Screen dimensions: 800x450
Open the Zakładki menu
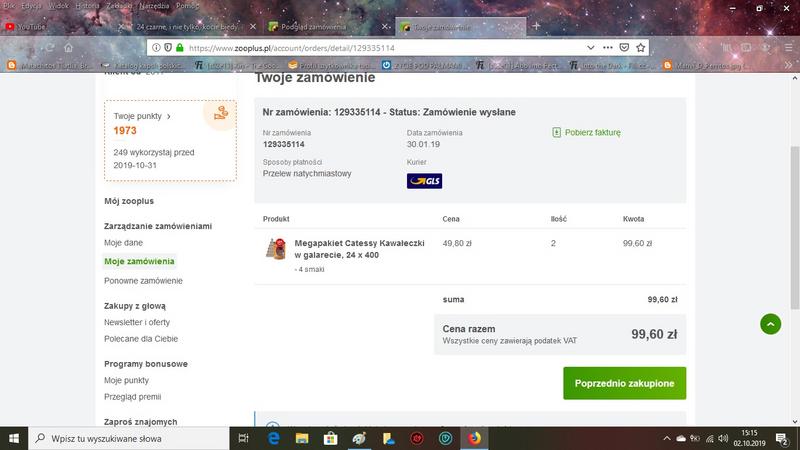click(119, 6)
